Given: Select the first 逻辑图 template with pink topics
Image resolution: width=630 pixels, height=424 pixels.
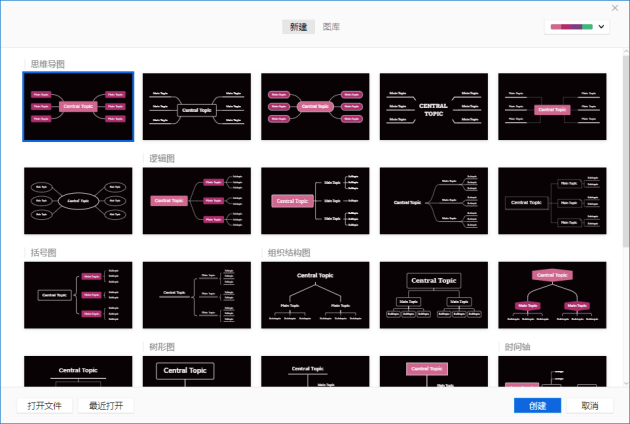Looking at the screenshot, I should click(x=196, y=201).
